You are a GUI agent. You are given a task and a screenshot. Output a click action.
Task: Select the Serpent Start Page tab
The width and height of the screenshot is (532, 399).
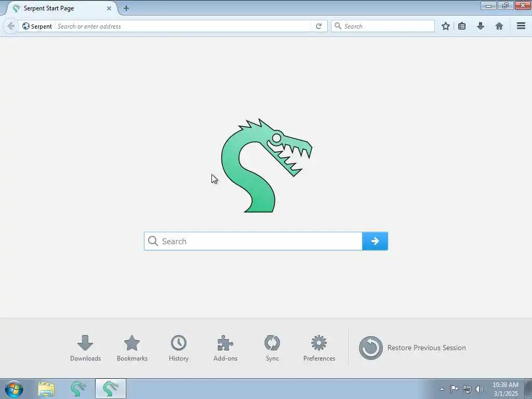(61, 8)
